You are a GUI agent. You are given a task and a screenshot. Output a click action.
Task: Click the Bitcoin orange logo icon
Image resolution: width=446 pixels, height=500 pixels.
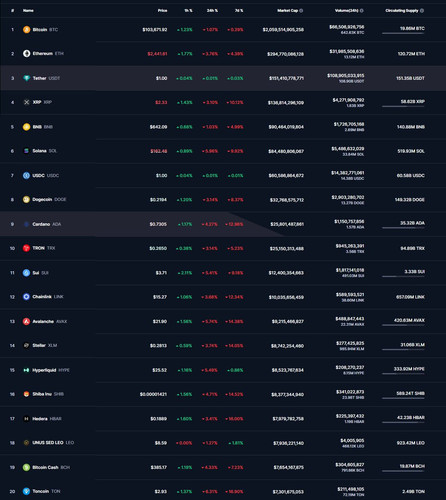[26, 30]
